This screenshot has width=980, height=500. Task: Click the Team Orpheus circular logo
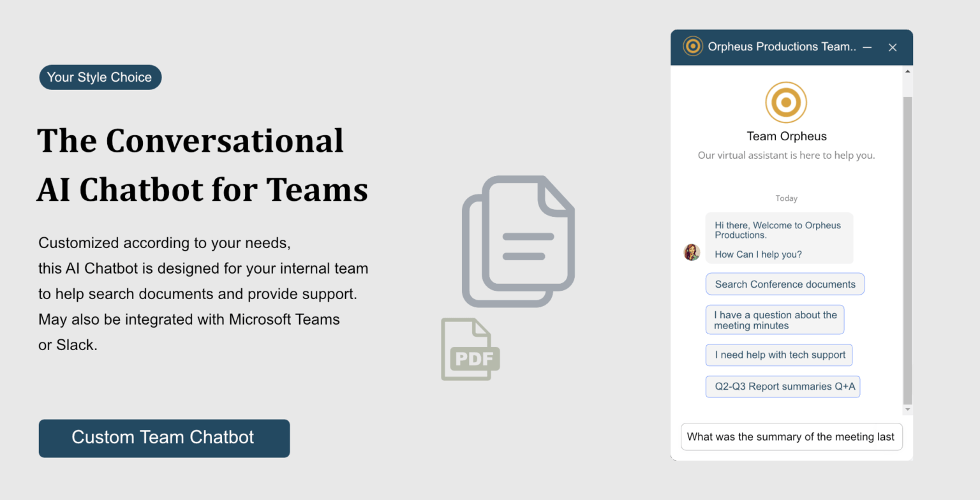(786, 102)
